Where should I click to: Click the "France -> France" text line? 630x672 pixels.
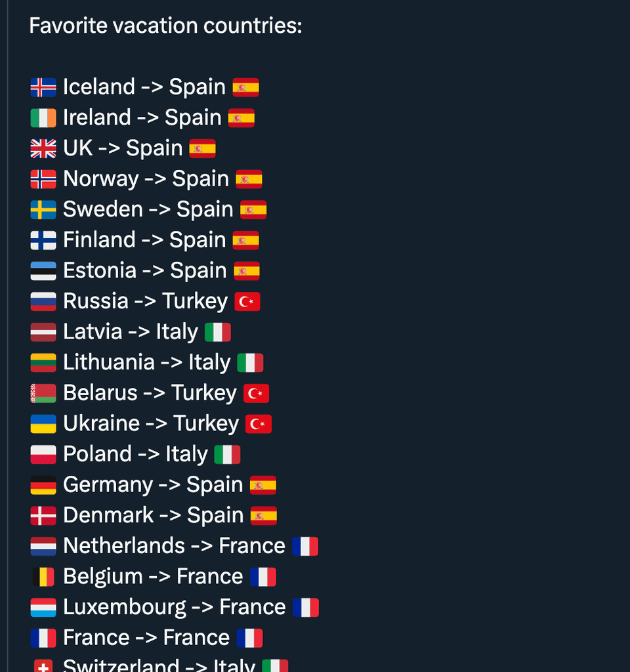[146, 638]
